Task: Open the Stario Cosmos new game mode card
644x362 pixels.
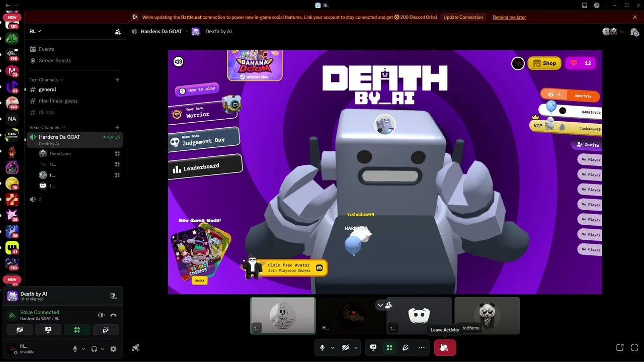Action: (200, 253)
